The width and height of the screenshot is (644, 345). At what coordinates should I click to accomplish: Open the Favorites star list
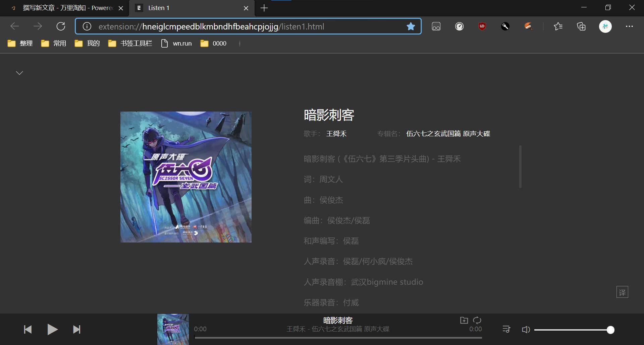tap(558, 26)
